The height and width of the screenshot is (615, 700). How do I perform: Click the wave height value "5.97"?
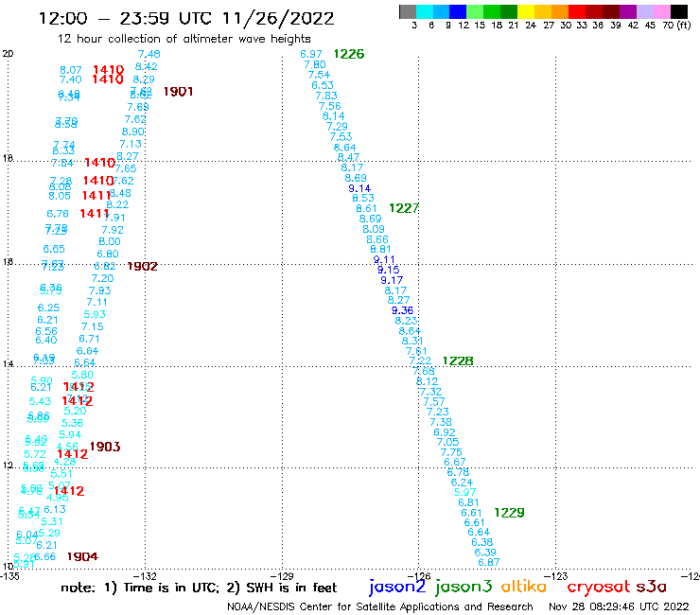465,492
